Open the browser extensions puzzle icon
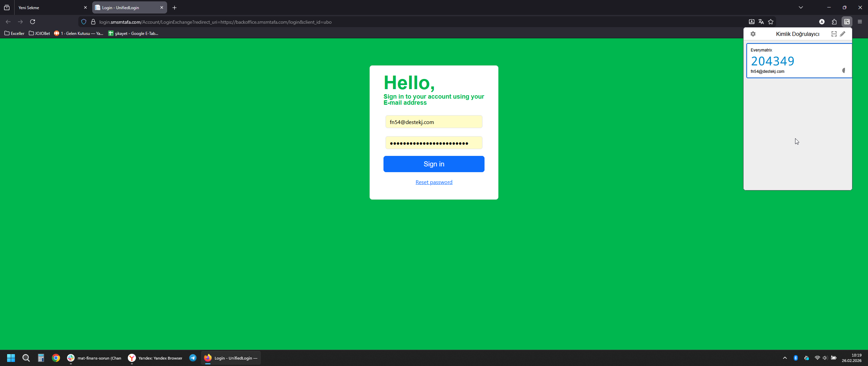Image resolution: width=868 pixels, height=366 pixels. (834, 22)
